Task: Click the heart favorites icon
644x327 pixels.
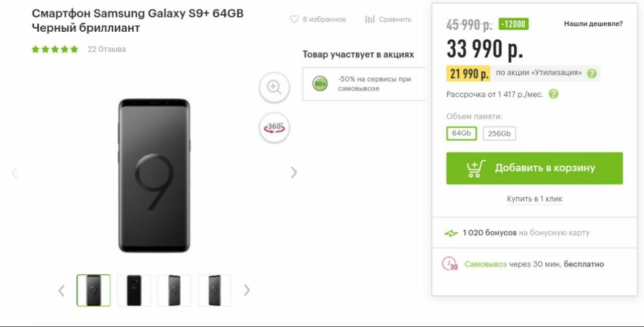Action: [x=294, y=19]
